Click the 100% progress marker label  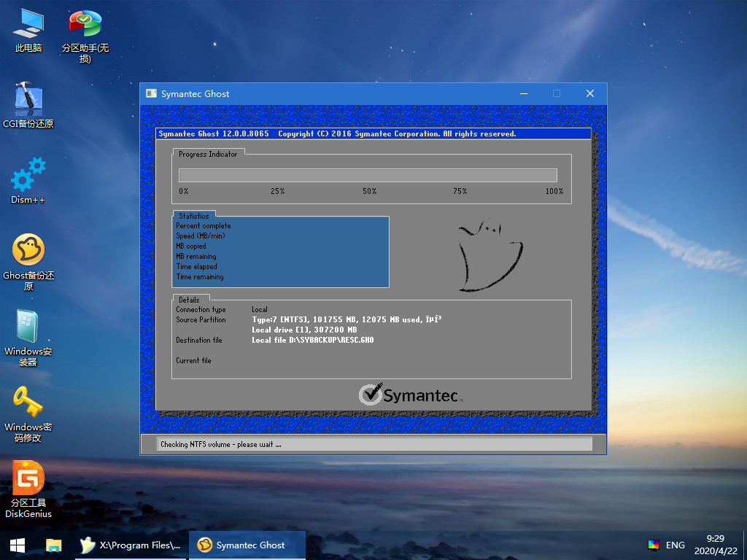[554, 191]
